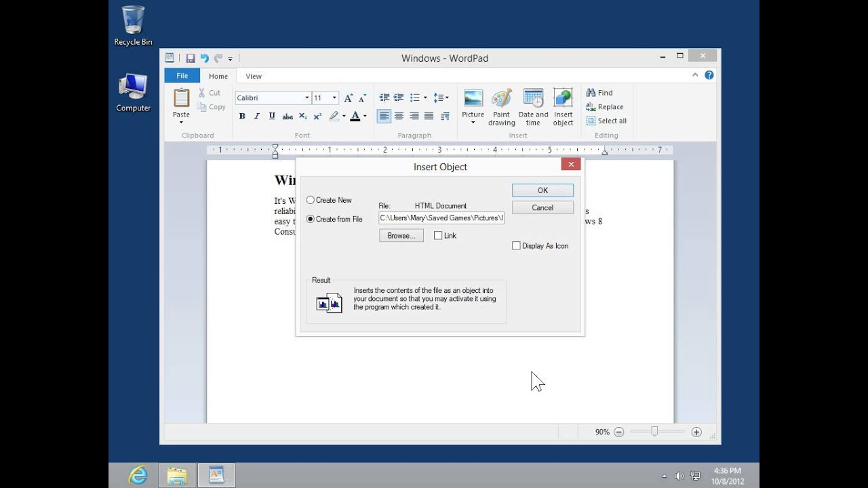Click the Center alignment icon
The width and height of the screenshot is (868, 488).
click(399, 117)
